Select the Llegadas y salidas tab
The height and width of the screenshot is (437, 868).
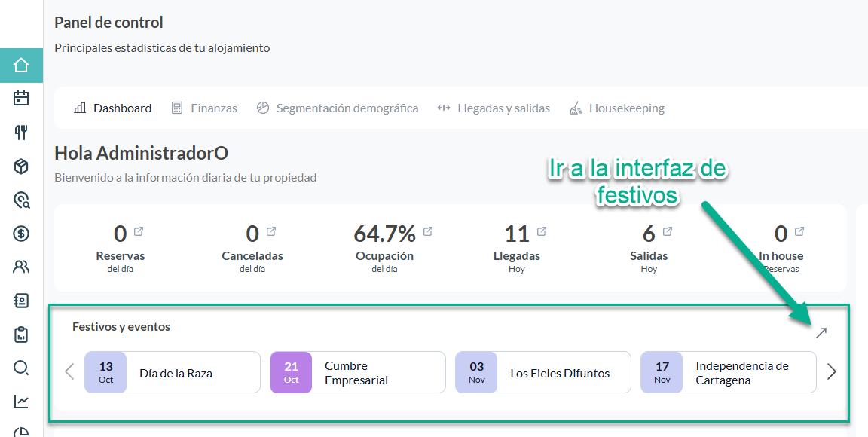click(x=494, y=108)
